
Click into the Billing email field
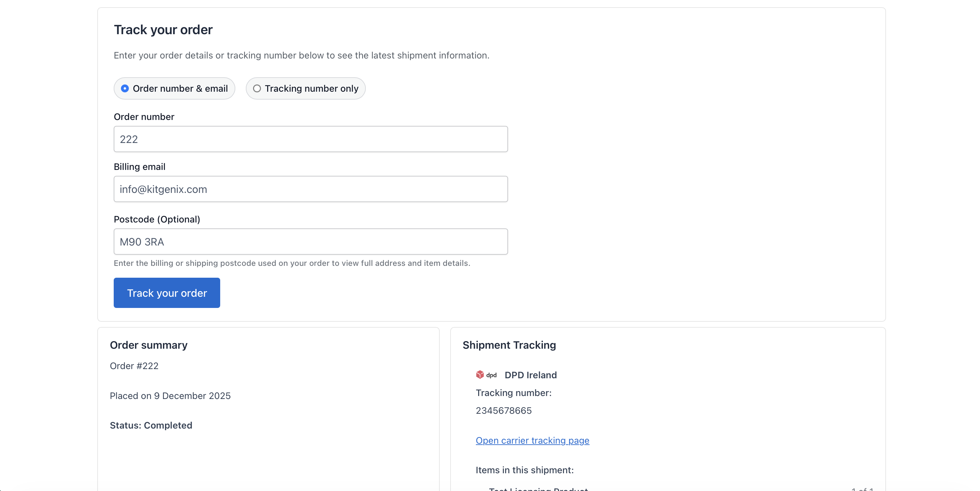[311, 189]
